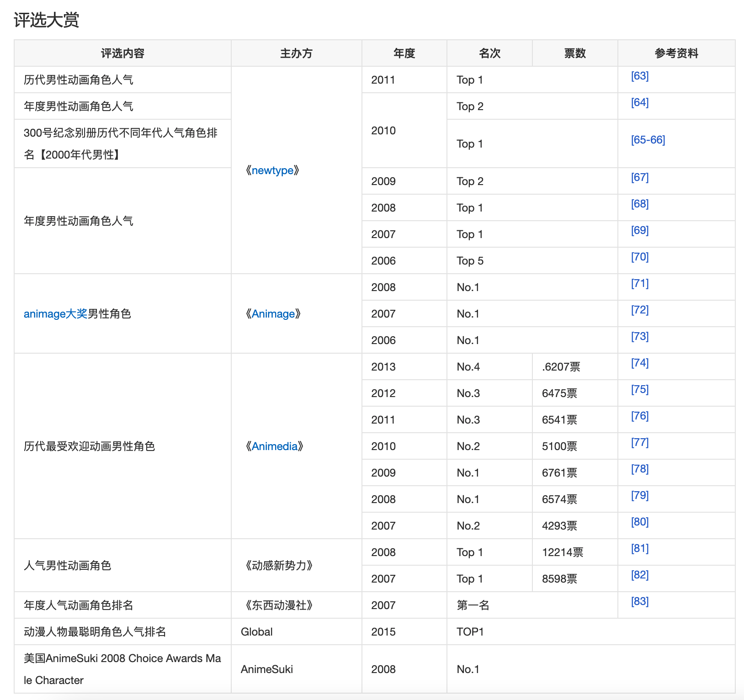The width and height of the screenshot is (744, 700).
Task: Open the Animedia magazine link
Action: pos(274,446)
